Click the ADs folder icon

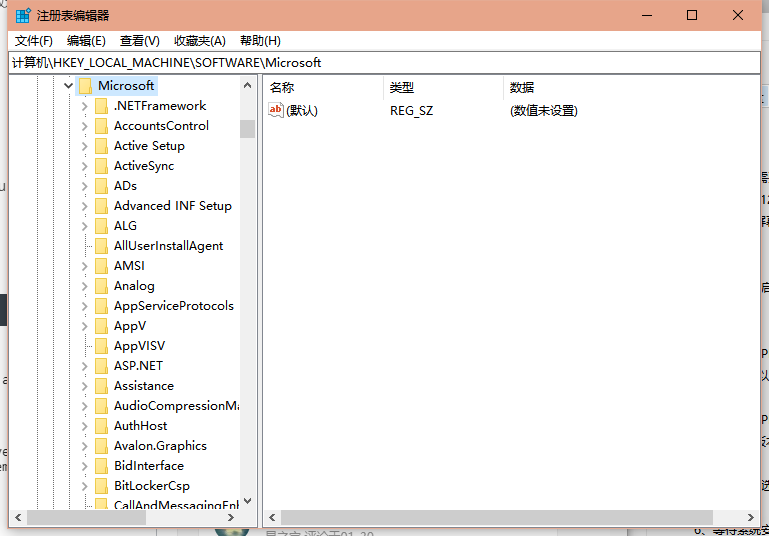pos(101,186)
